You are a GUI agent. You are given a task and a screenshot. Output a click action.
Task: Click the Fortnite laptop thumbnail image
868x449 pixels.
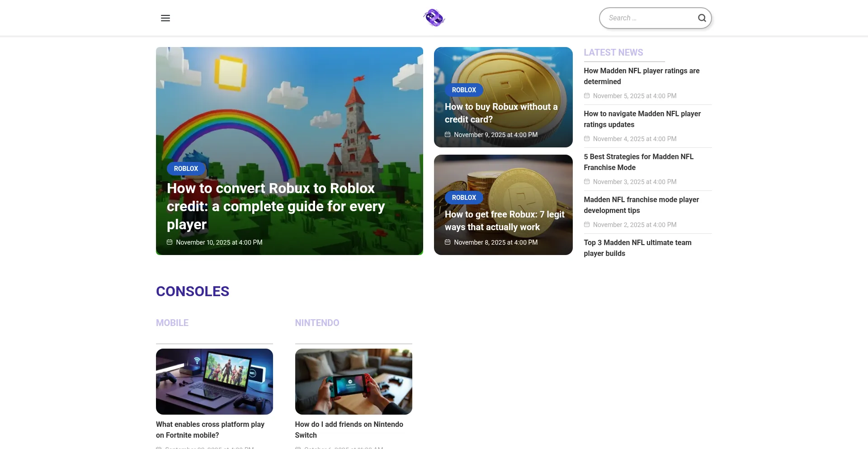point(214,381)
